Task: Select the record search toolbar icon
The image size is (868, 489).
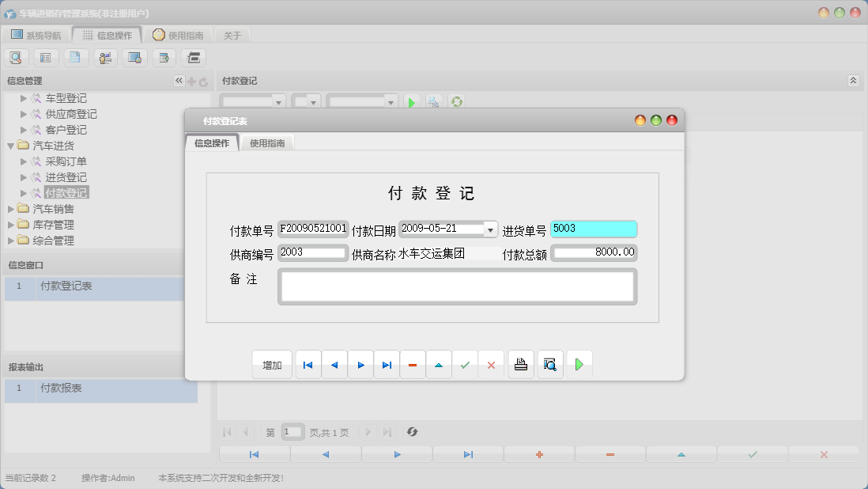Action: pyautogui.click(x=16, y=57)
